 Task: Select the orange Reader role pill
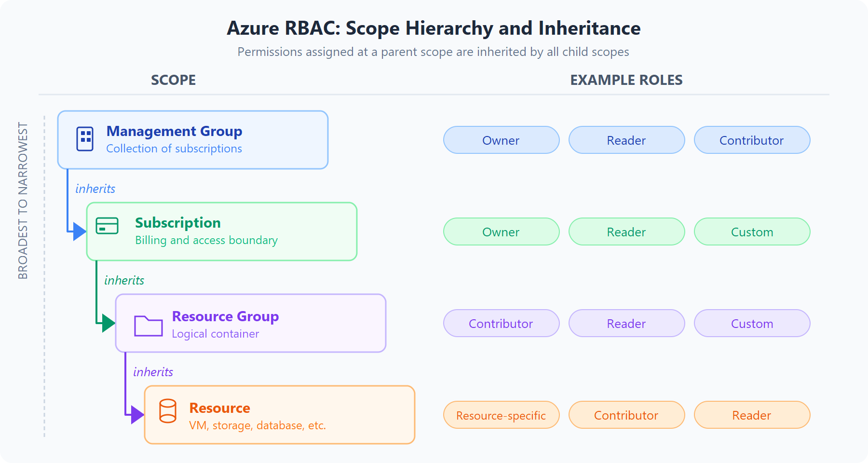pos(752,415)
